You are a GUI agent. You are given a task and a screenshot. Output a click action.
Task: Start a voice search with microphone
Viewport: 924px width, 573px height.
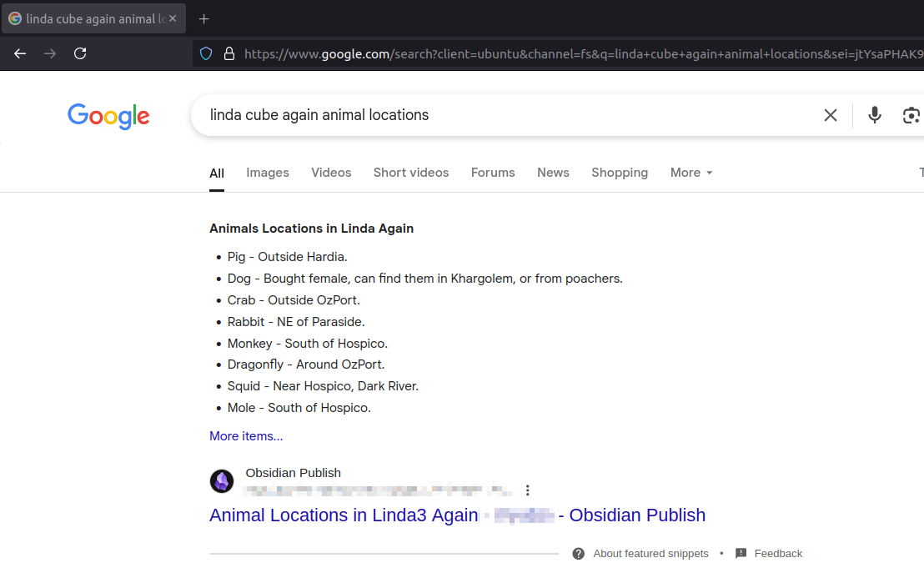pos(875,115)
